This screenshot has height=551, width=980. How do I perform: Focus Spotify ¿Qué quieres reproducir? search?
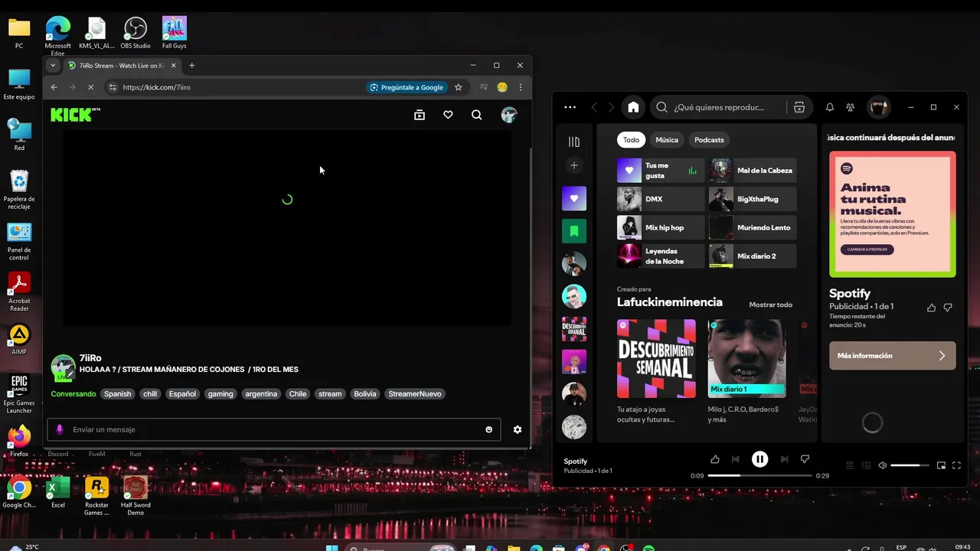click(x=720, y=107)
